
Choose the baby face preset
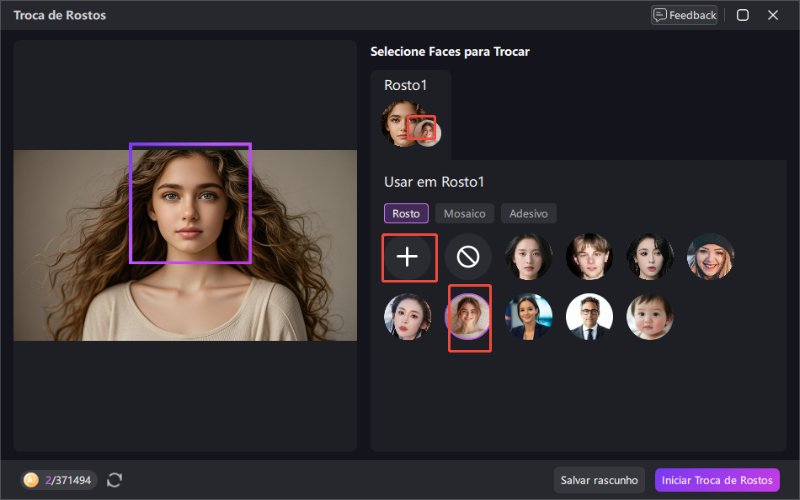649,317
